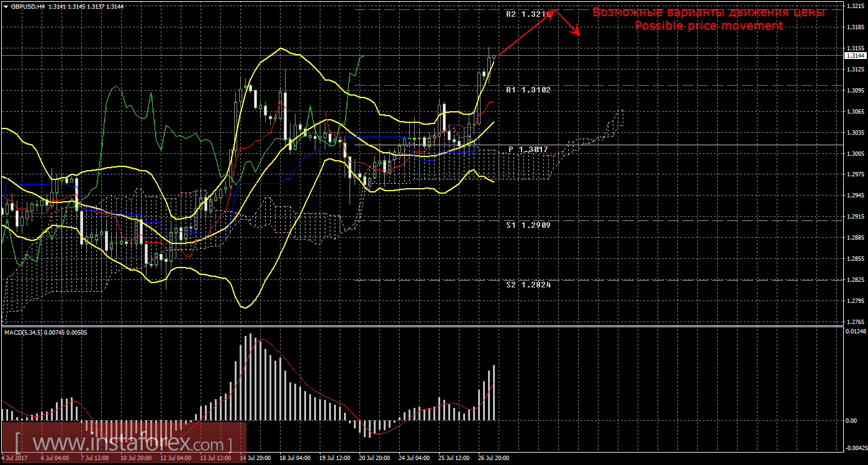Click the 'Возможные варианты движения цены' text
The height and width of the screenshot is (465, 868).
click(711, 12)
